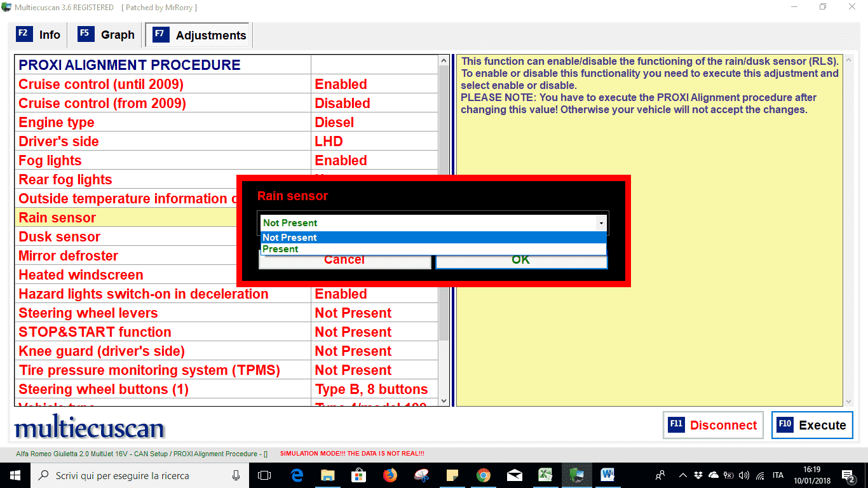The height and width of the screenshot is (488, 868).
Task: Open File Explorer from the taskbar
Action: (328, 475)
